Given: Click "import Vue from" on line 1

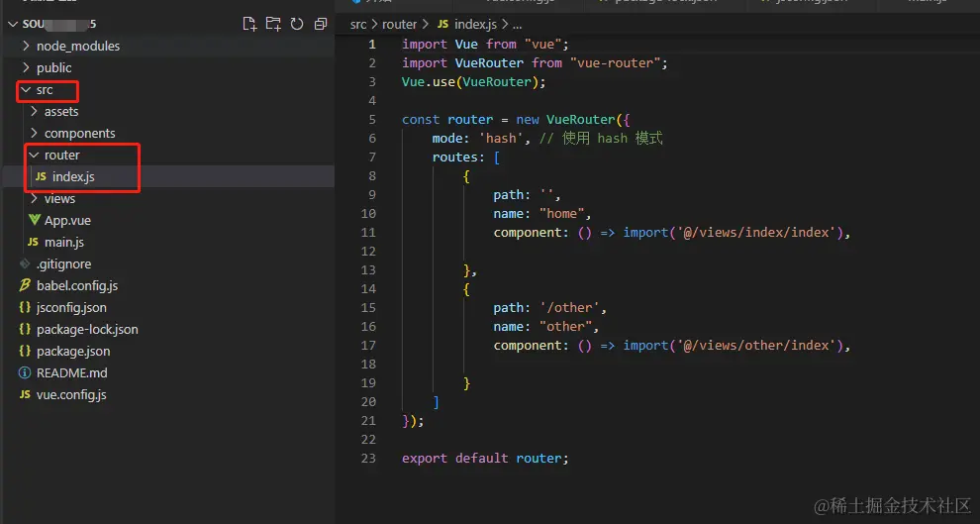Looking at the screenshot, I should (458, 45).
